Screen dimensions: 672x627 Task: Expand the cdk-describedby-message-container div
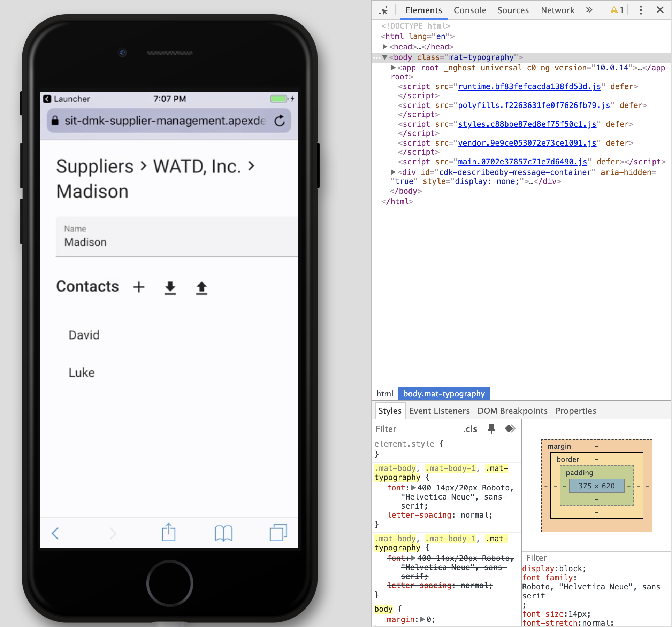[393, 172]
